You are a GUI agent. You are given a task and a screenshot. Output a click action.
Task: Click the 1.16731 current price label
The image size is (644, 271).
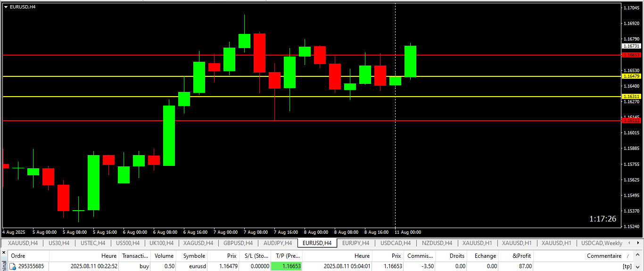631,46
